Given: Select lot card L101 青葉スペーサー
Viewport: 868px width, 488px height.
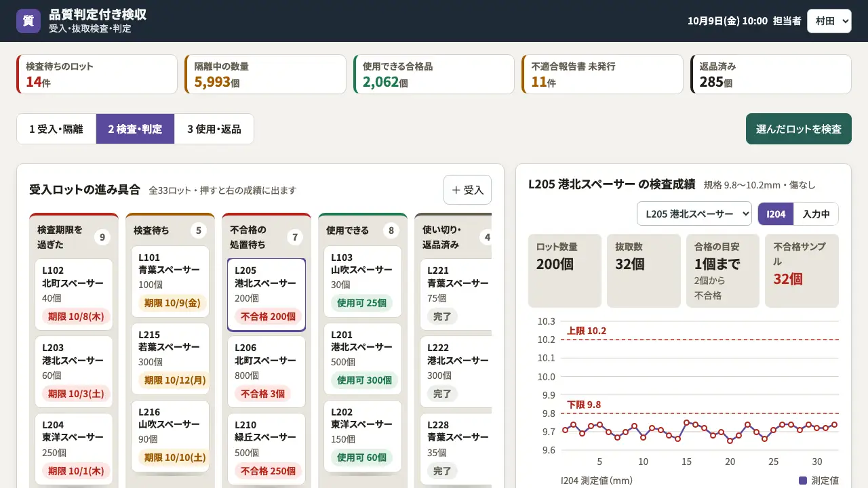Looking at the screenshot, I should point(170,282).
